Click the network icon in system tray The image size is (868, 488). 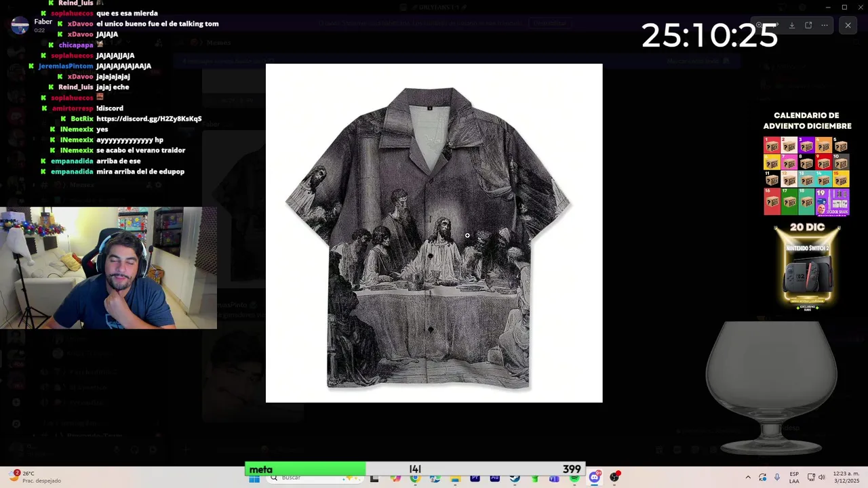coord(810,477)
